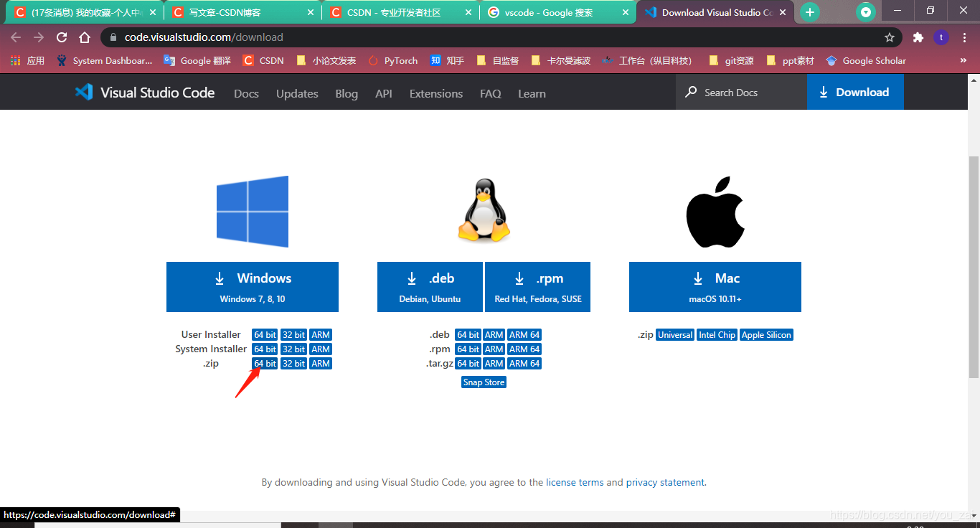This screenshot has width=980, height=528.
Task: Switch to the 写文章-CSDN博客 tab
Action: click(242, 12)
